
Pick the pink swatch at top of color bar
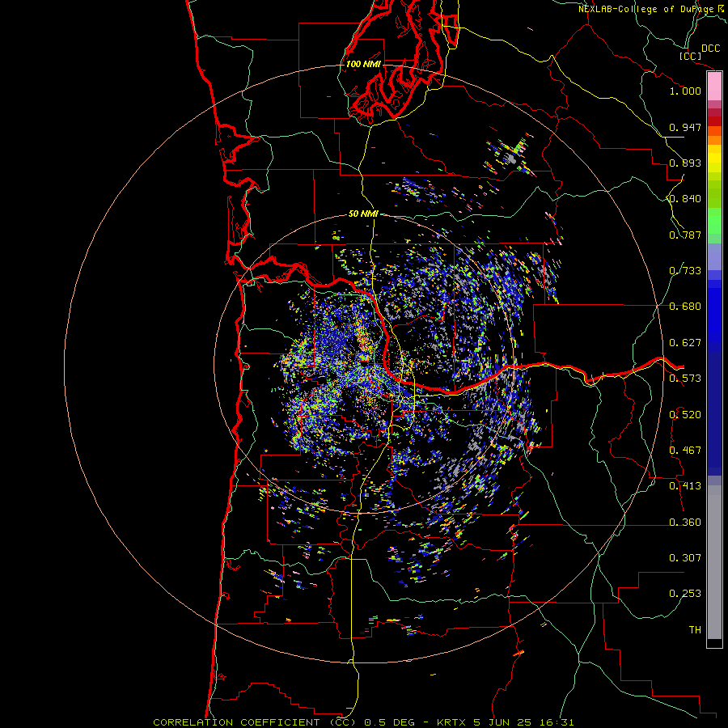[x=714, y=87]
